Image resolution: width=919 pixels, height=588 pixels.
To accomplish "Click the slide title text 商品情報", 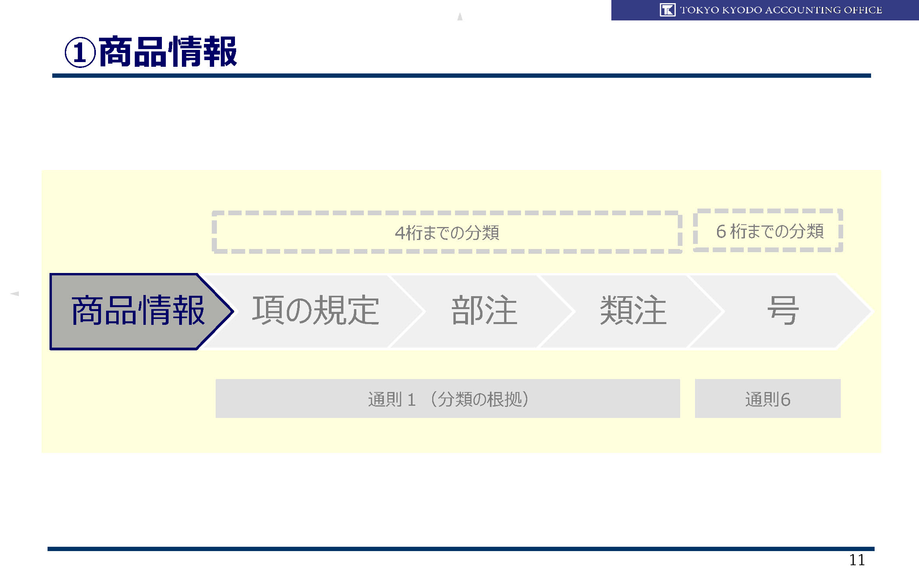I will 168,52.
